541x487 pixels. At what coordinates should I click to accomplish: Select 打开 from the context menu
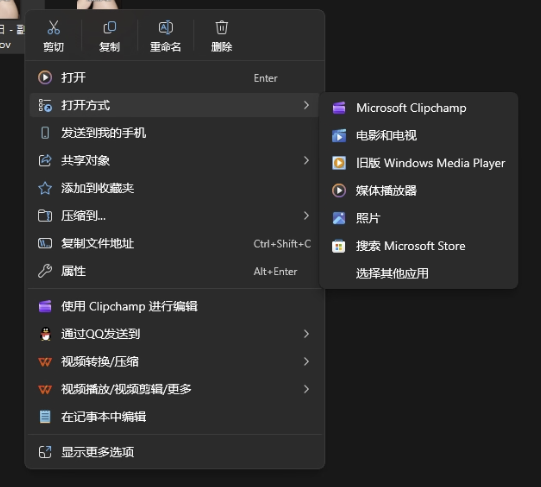(x=175, y=77)
